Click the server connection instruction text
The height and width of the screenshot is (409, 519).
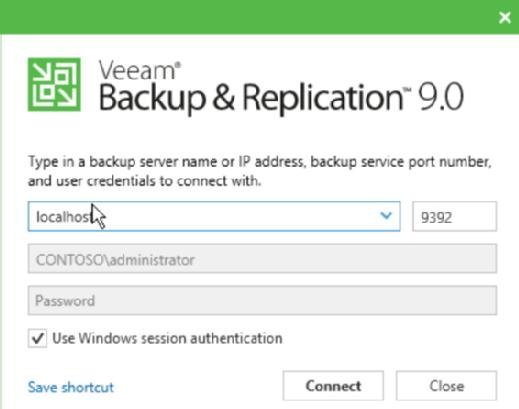click(x=260, y=171)
